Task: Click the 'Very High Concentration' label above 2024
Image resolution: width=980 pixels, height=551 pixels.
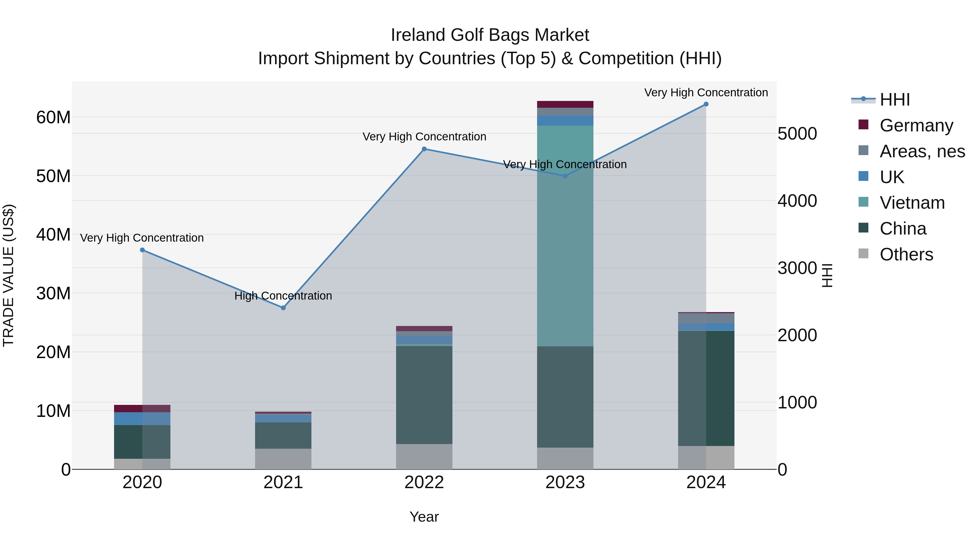Action: (x=706, y=93)
